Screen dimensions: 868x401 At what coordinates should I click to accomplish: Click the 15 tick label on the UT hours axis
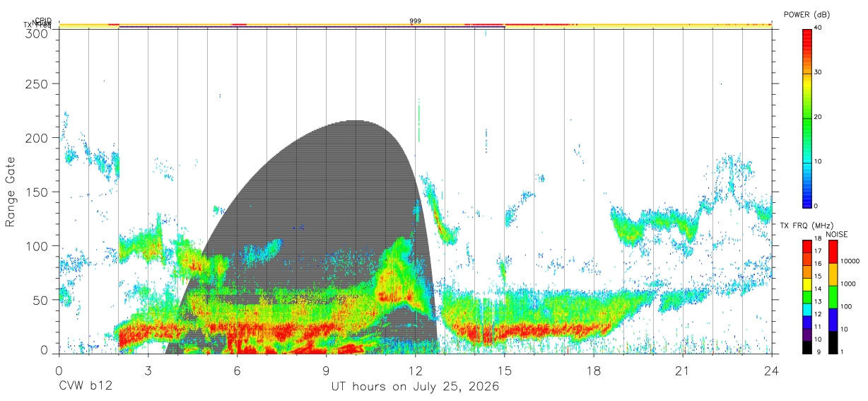505,371
